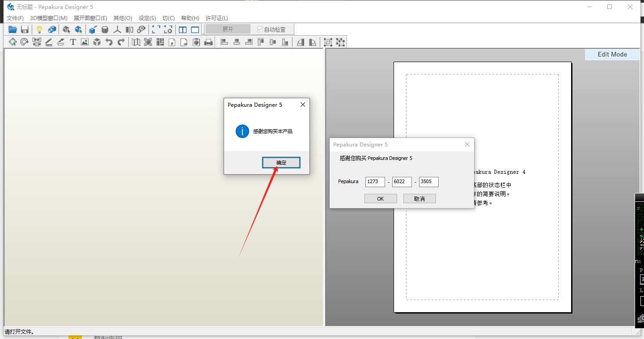Select the blue cube with green cursor tool
Viewport: 644px width, 339px height.
[79, 29]
